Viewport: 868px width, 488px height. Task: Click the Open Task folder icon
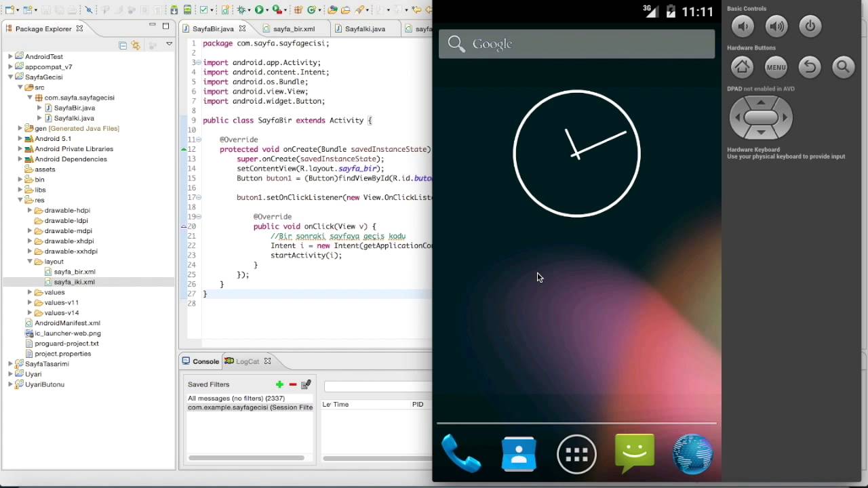(345, 10)
